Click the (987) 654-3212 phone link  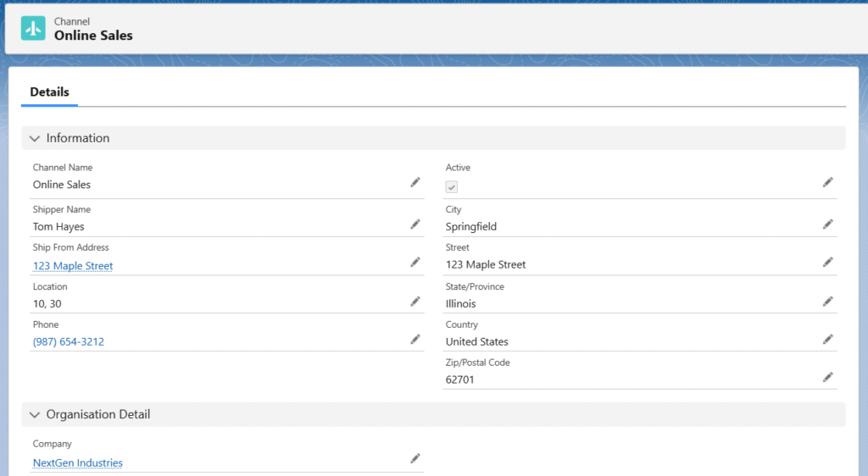tap(69, 342)
